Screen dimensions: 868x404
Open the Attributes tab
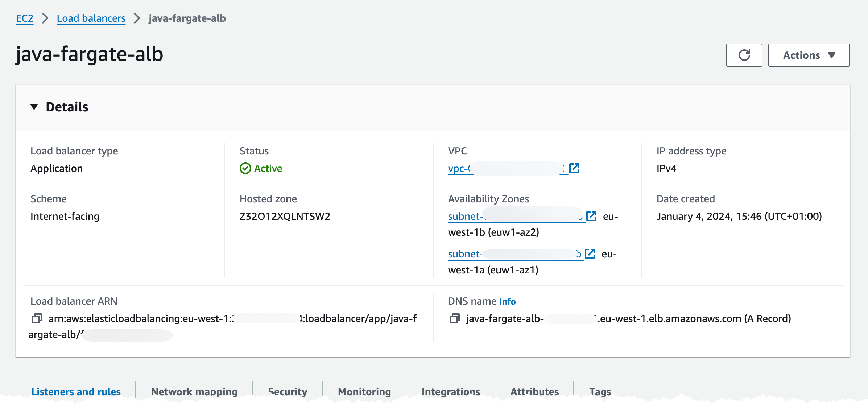[x=534, y=392]
